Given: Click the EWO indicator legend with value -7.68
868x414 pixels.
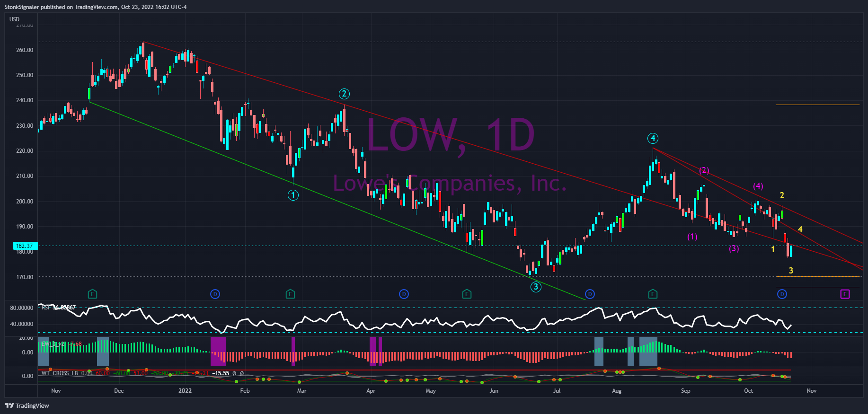Looking at the screenshot, I should 62,344.
